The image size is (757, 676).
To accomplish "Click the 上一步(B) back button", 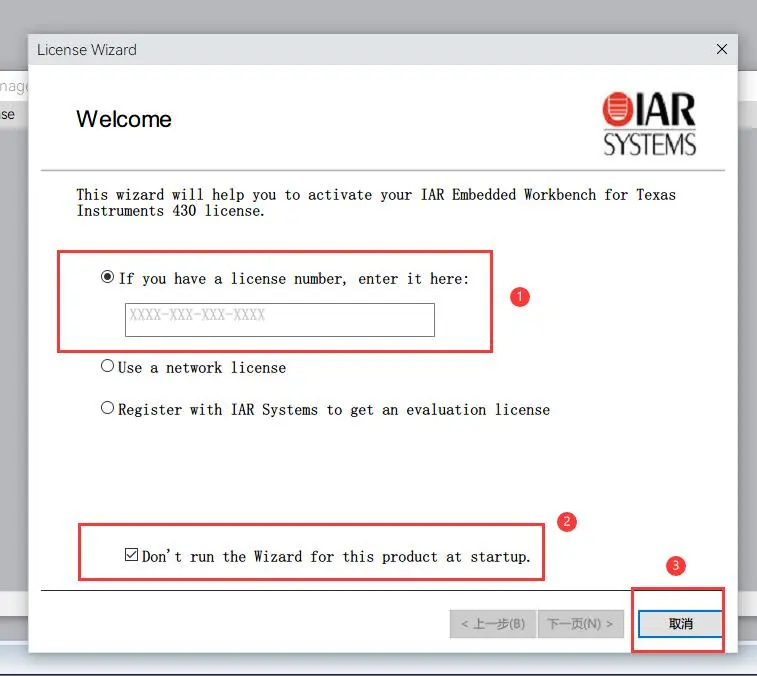I will coord(492,624).
